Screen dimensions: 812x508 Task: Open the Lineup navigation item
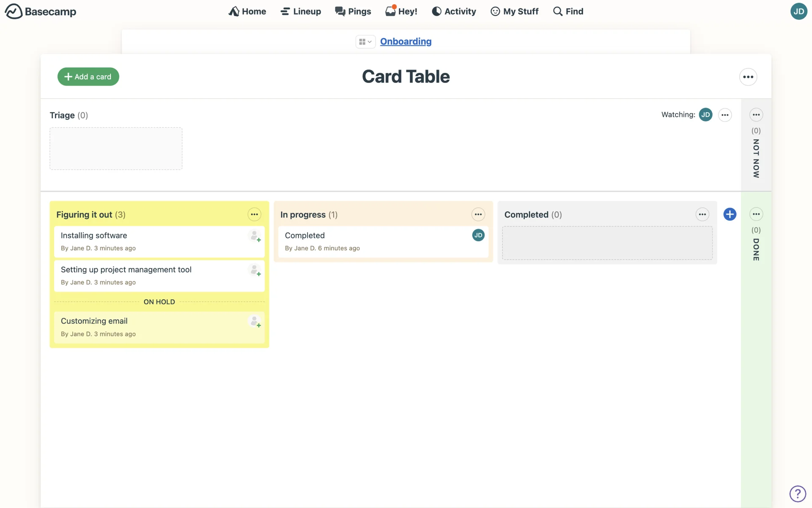tap(301, 11)
